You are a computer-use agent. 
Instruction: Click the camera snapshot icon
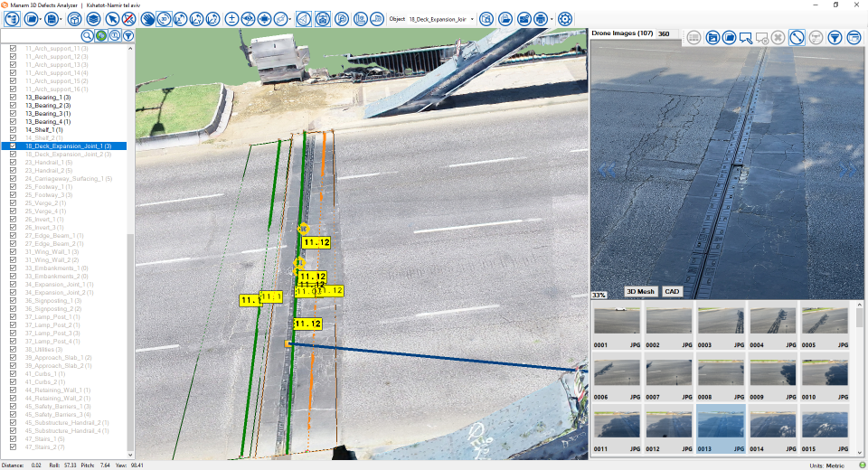322,19
